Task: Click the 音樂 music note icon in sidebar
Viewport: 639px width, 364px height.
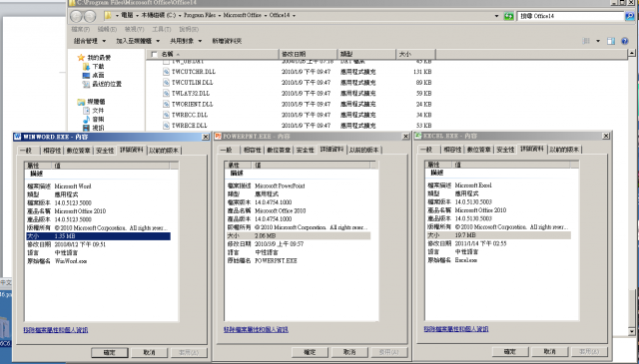Action: point(87,120)
